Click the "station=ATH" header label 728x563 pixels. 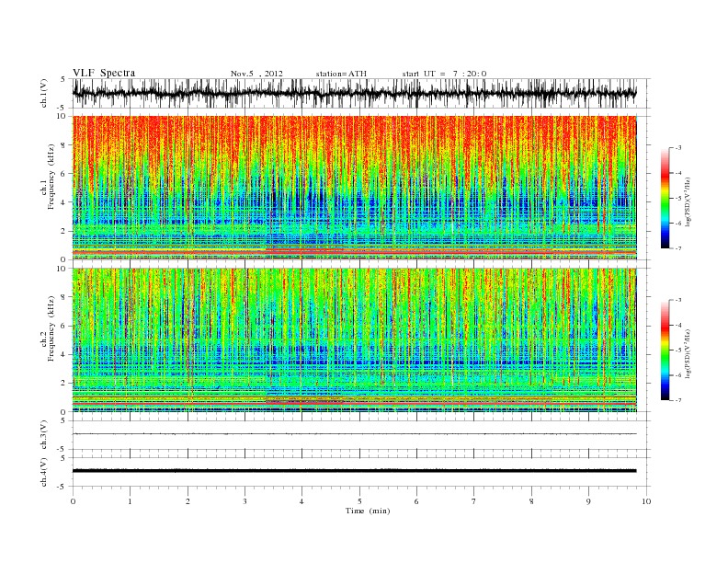pos(341,74)
